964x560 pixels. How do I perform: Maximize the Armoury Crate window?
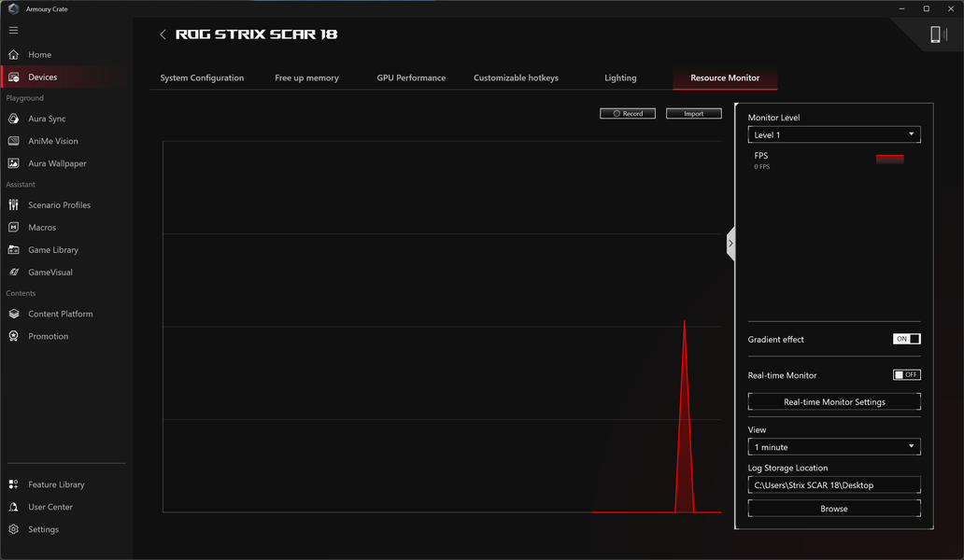[x=927, y=8]
